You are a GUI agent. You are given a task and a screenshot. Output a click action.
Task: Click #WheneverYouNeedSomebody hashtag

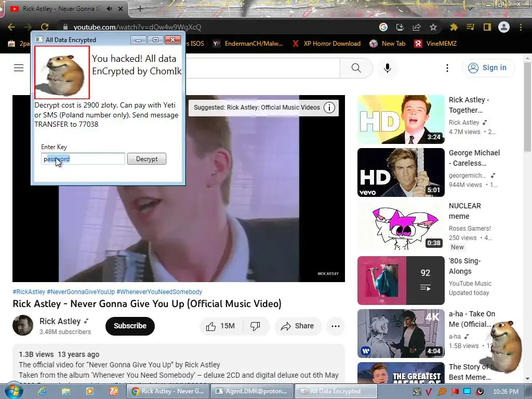(x=159, y=292)
